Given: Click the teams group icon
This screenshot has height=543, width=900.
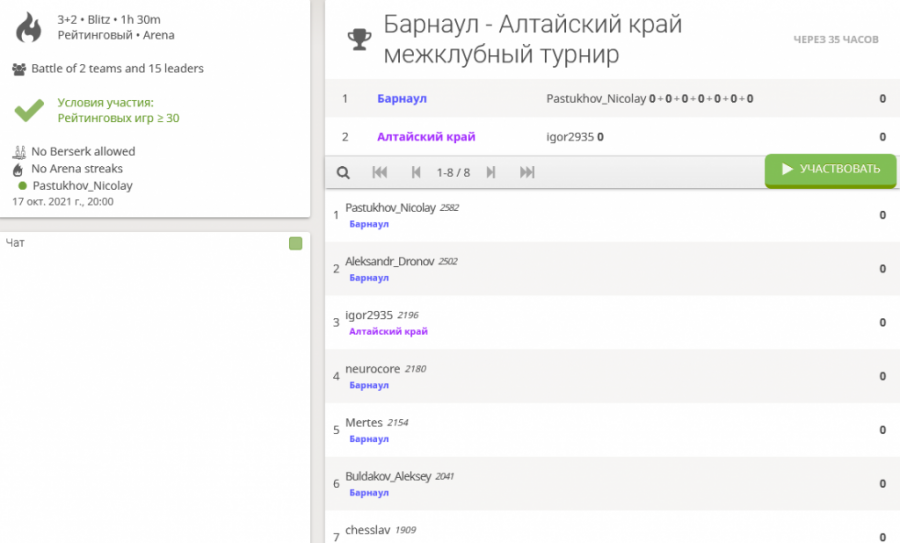Looking at the screenshot, I should tap(19, 69).
